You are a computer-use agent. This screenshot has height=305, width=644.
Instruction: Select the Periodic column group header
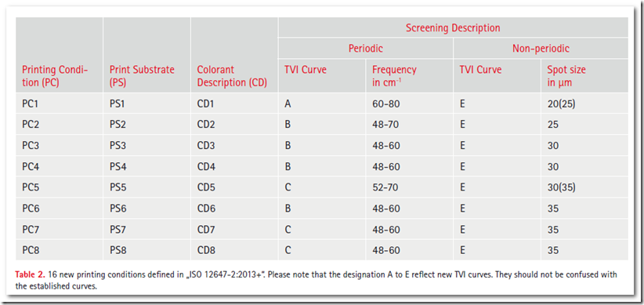tap(366, 49)
